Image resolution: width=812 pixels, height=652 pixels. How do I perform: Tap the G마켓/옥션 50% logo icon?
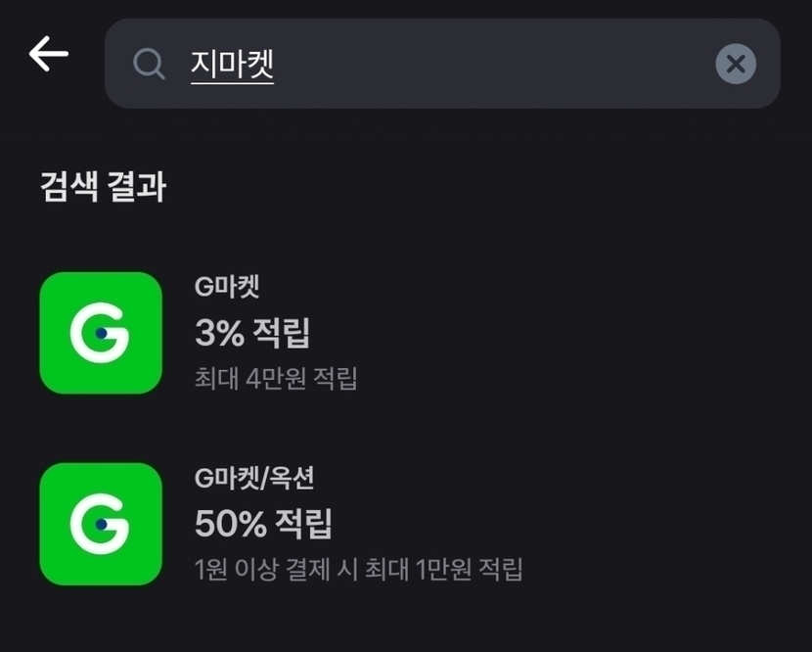[x=101, y=524]
